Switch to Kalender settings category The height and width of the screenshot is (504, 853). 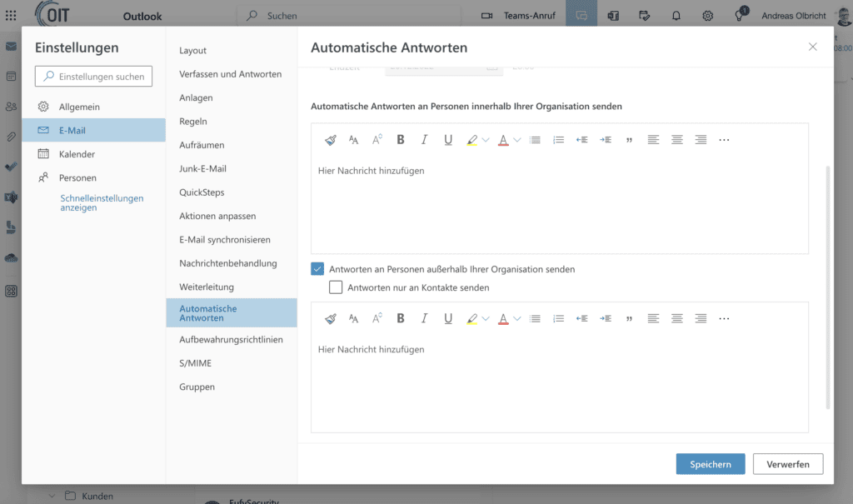tap(77, 154)
